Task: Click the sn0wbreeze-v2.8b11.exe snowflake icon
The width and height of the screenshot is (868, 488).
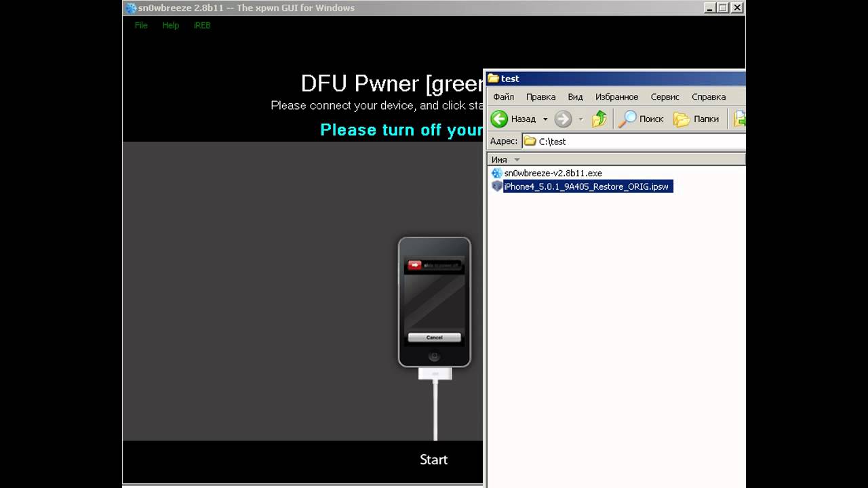Action: click(497, 174)
